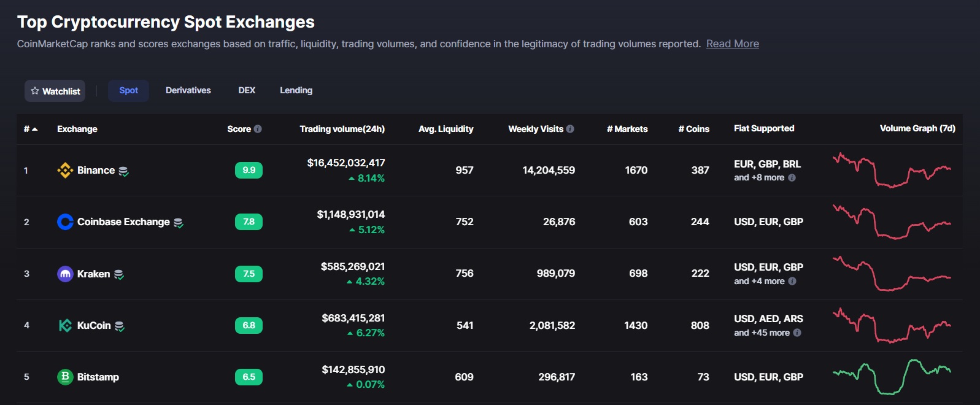Open the Lending tab

click(x=296, y=90)
